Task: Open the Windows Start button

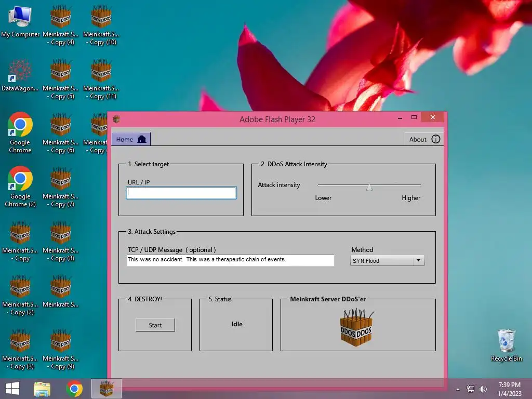Action: click(x=12, y=389)
